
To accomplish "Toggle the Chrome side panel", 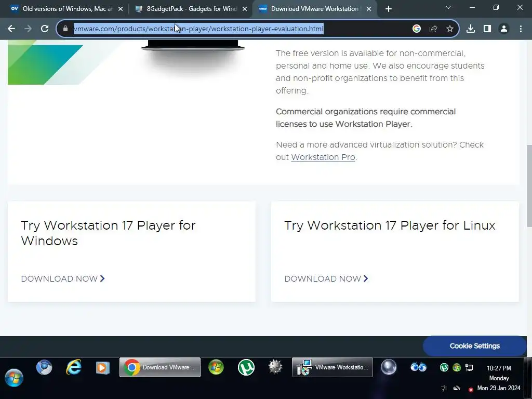I will 487,29.
